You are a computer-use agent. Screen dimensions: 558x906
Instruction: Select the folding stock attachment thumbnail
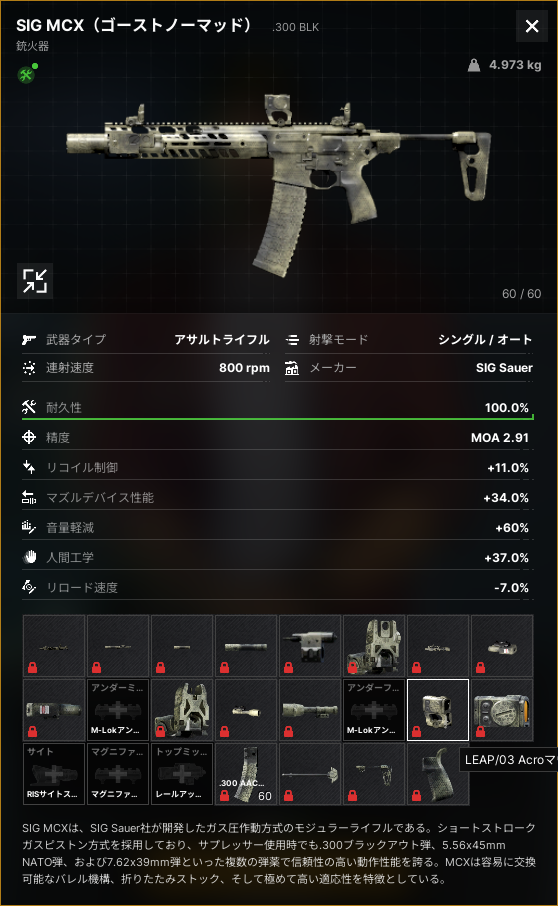click(x=374, y=774)
